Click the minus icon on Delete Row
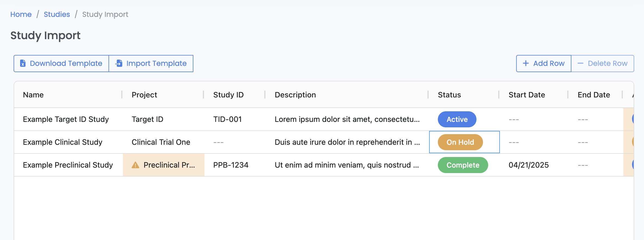This screenshot has height=240, width=644. click(581, 63)
